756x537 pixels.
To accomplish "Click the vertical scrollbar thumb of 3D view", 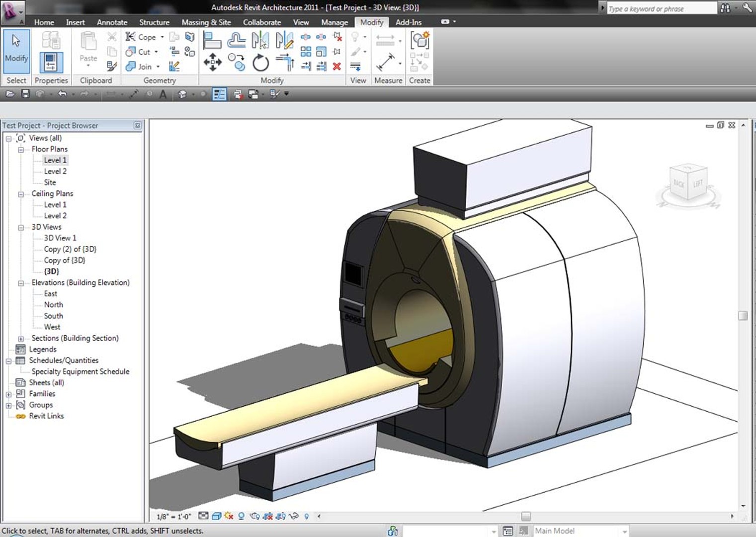I will 743,316.
